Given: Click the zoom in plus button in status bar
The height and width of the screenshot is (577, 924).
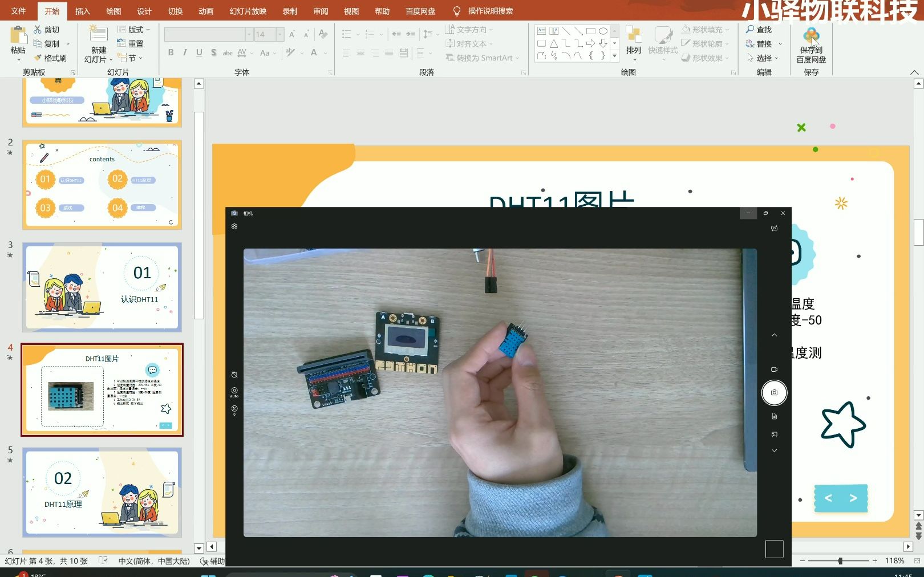Looking at the screenshot, I should pos(875,561).
